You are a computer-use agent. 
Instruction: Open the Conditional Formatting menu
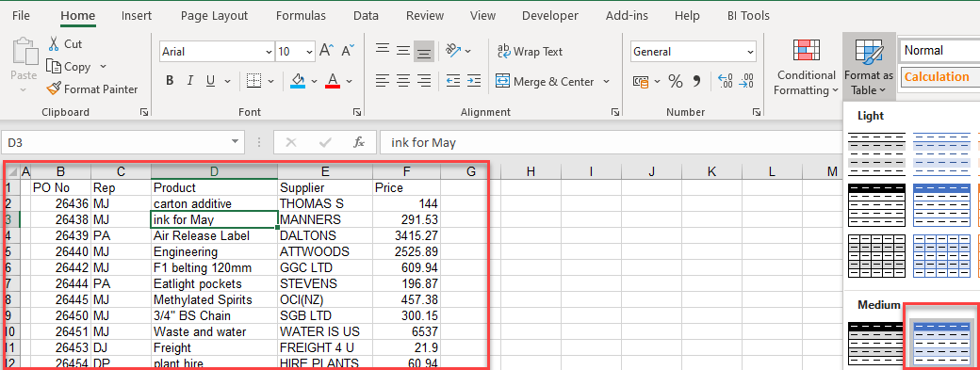pyautogui.click(x=807, y=68)
